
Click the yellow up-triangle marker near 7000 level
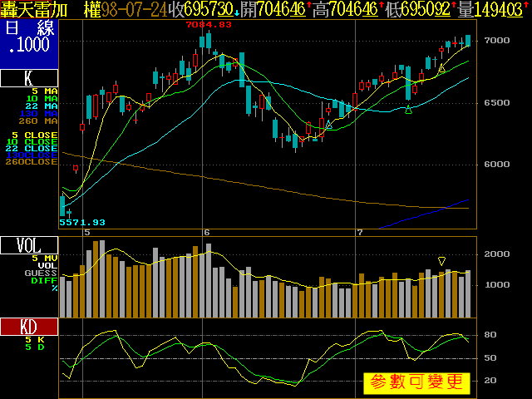coord(442,68)
